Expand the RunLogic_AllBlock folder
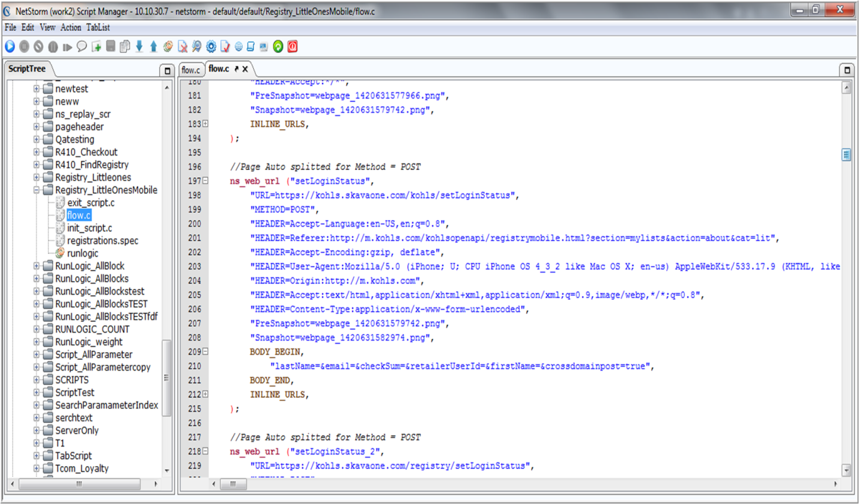This screenshot has height=504, width=859. (37, 266)
